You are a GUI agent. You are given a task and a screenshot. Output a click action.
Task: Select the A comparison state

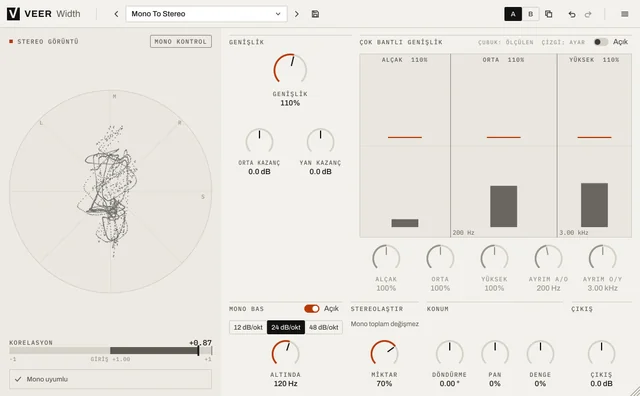coord(513,14)
